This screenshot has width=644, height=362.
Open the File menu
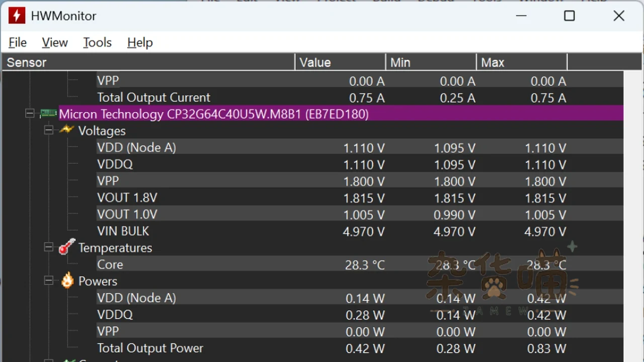(18, 43)
